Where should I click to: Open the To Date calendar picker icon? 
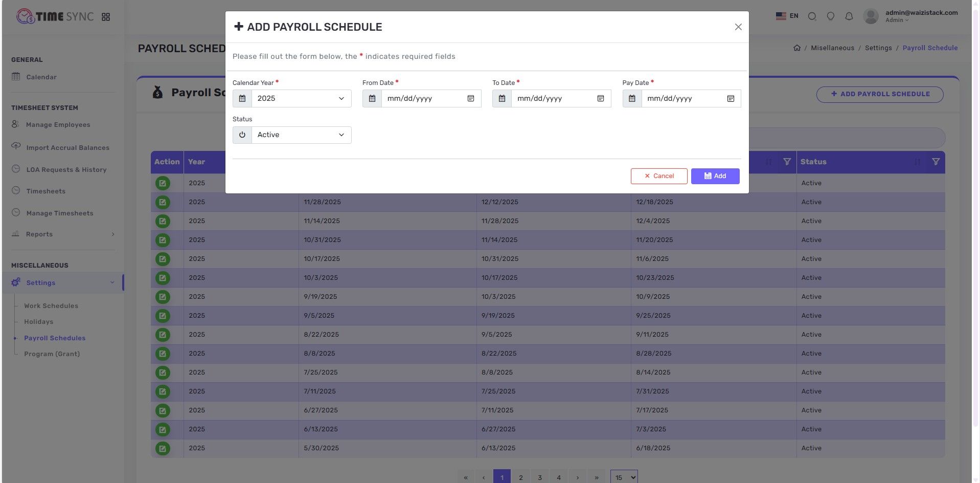(601, 98)
